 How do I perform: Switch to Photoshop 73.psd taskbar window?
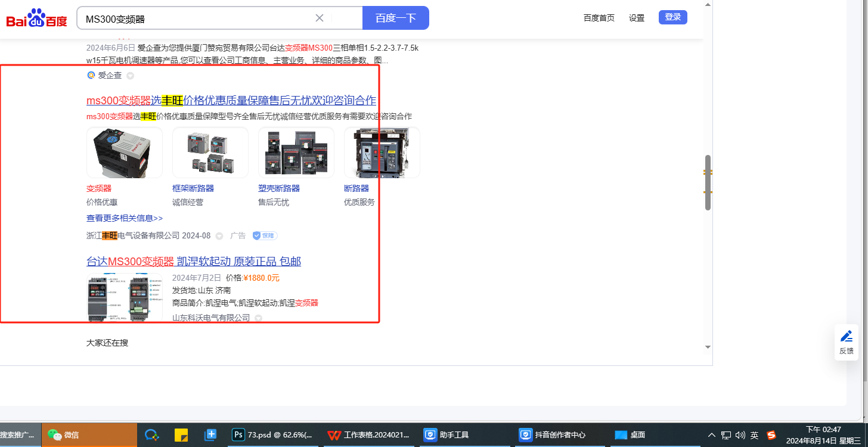pos(273,435)
